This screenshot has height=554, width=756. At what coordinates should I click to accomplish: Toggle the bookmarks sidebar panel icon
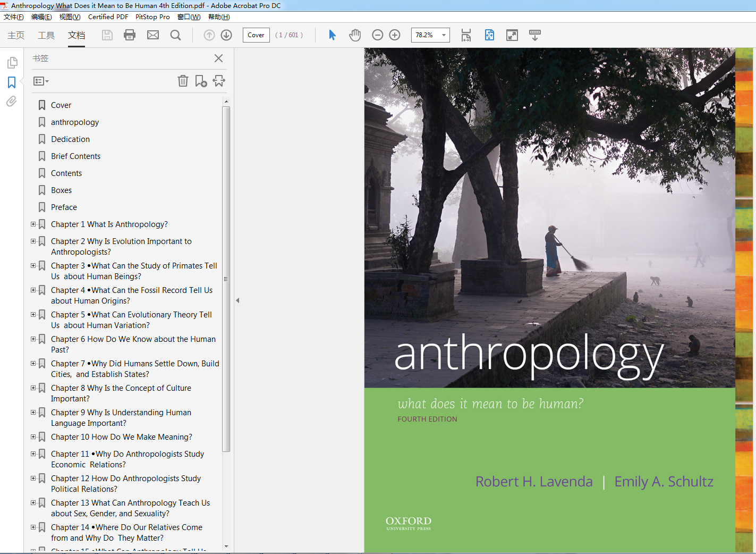[x=12, y=82]
